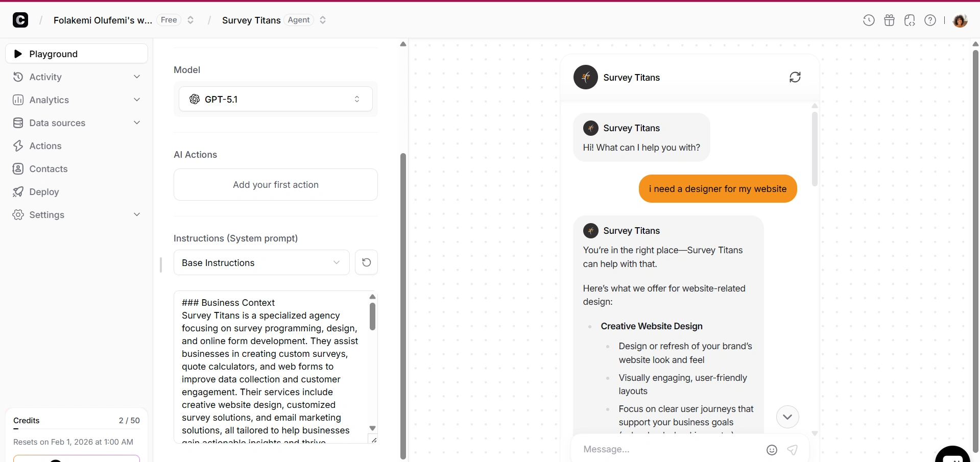980x462 pixels.
Task: Click the Settings gear icon
Action: coord(18,214)
